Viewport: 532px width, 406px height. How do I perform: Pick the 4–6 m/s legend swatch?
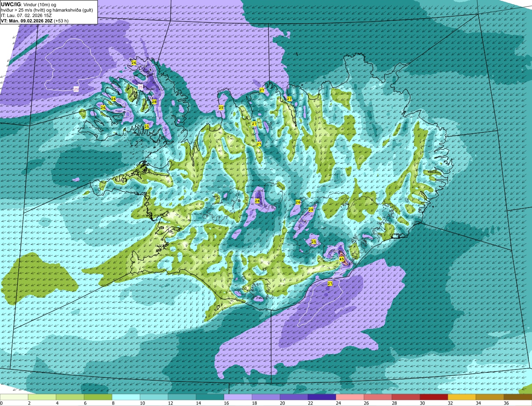point(70,397)
